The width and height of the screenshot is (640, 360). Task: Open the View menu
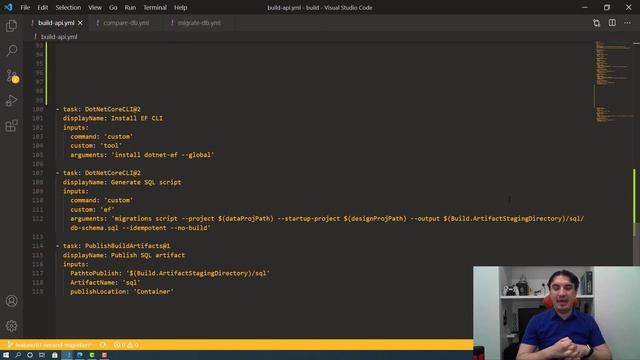click(x=95, y=7)
